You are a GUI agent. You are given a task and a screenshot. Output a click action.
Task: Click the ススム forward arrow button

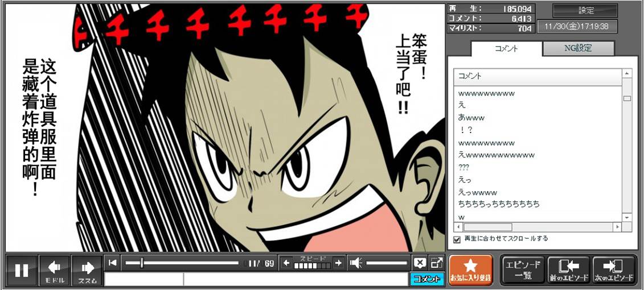click(87, 270)
